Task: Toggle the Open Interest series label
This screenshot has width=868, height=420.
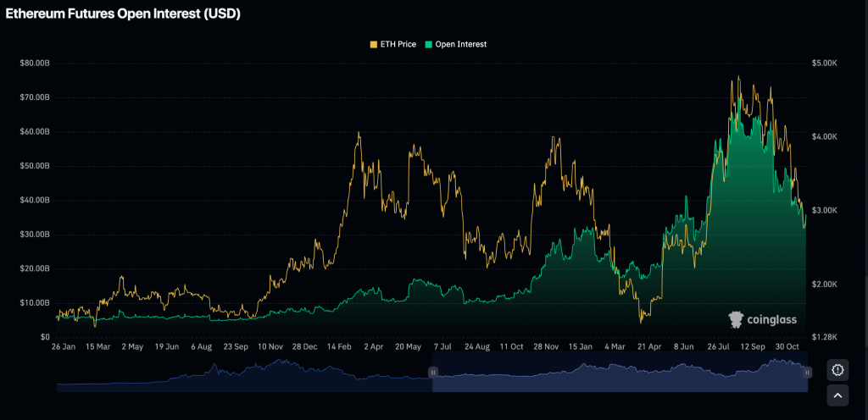Action: tap(460, 44)
